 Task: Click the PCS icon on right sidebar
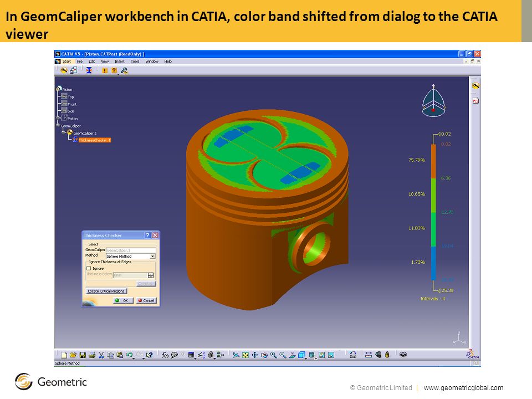(x=475, y=101)
